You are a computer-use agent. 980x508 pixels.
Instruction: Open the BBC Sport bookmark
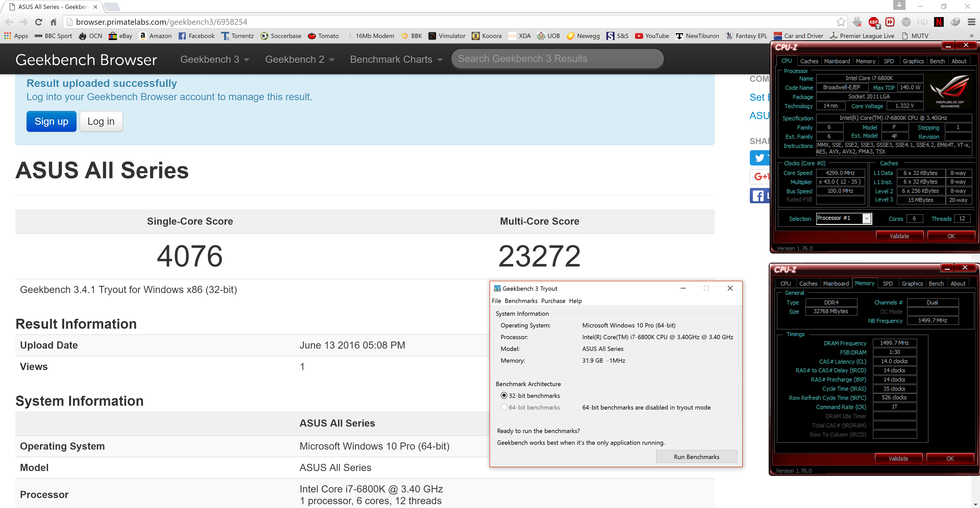(53, 36)
